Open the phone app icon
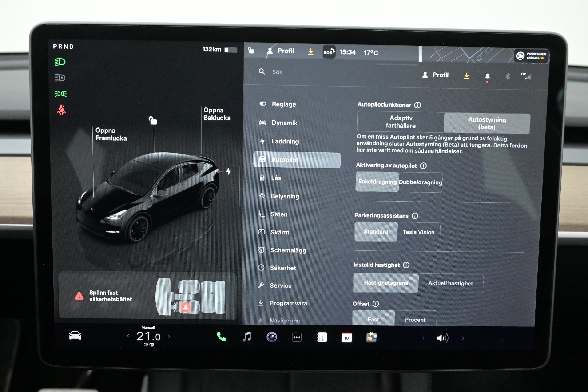Viewport: 588px width, 392px height. [x=221, y=337]
